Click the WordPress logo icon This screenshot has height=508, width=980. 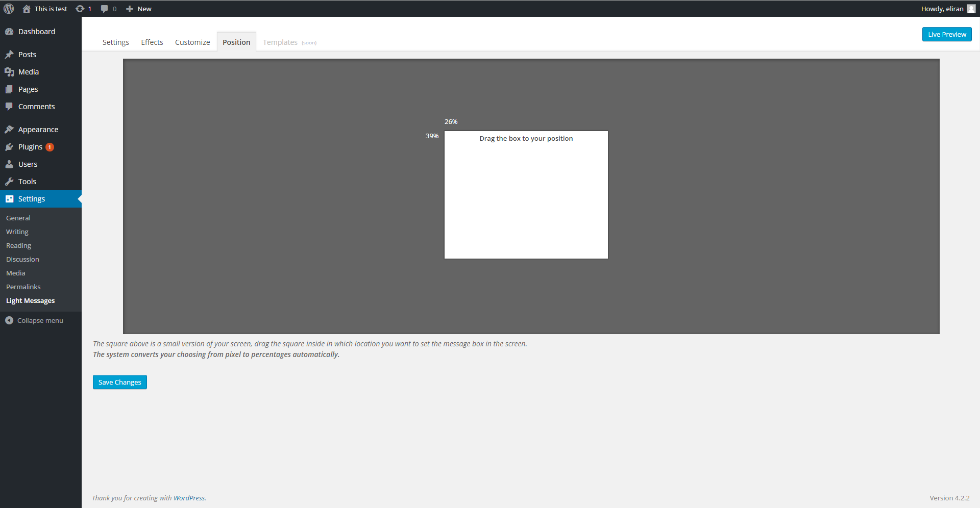coord(9,9)
